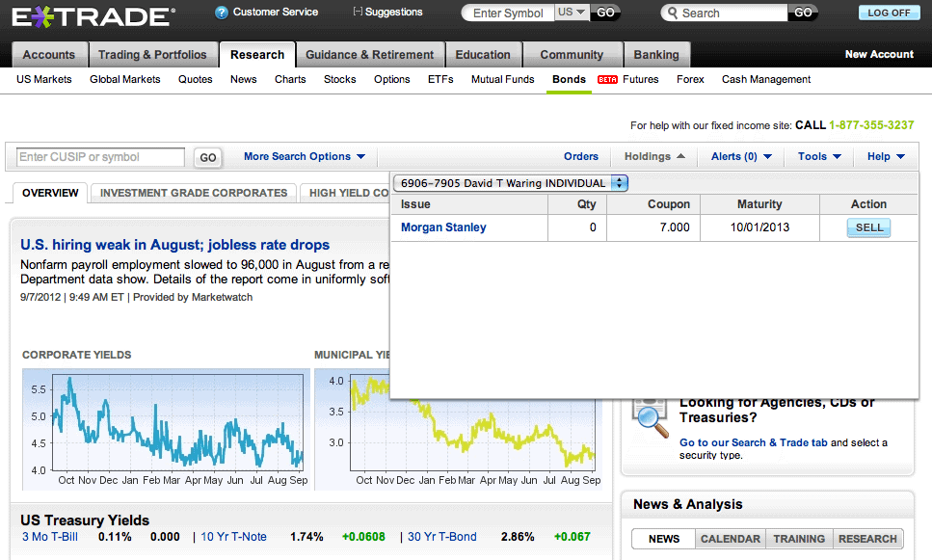Viewport: 932px width, 560px height.
Task: Open headline U.S. hiring weak in August
Action: (x=174, y=245)
